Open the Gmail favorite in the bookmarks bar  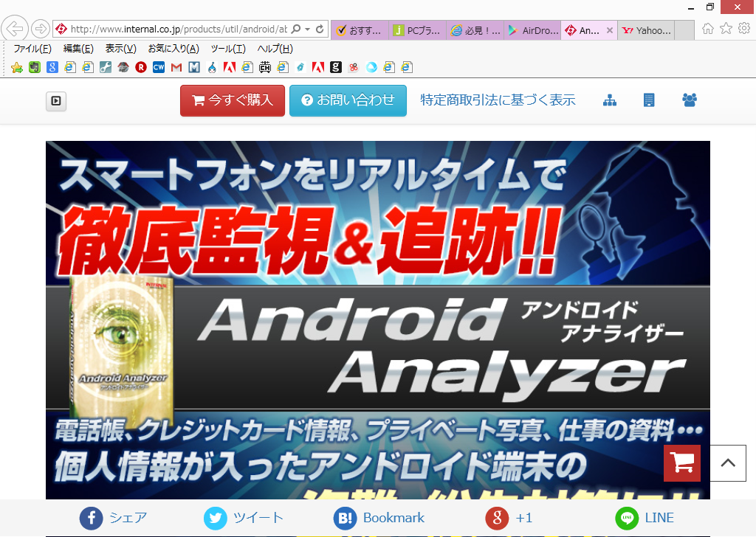[176, 67]
